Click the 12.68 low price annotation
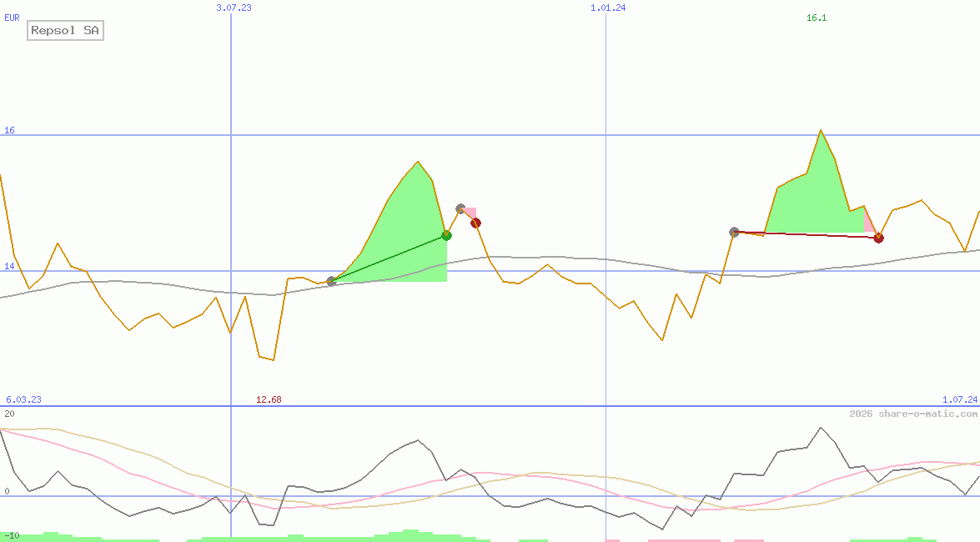Screen dimensions: 980x542 267,399
